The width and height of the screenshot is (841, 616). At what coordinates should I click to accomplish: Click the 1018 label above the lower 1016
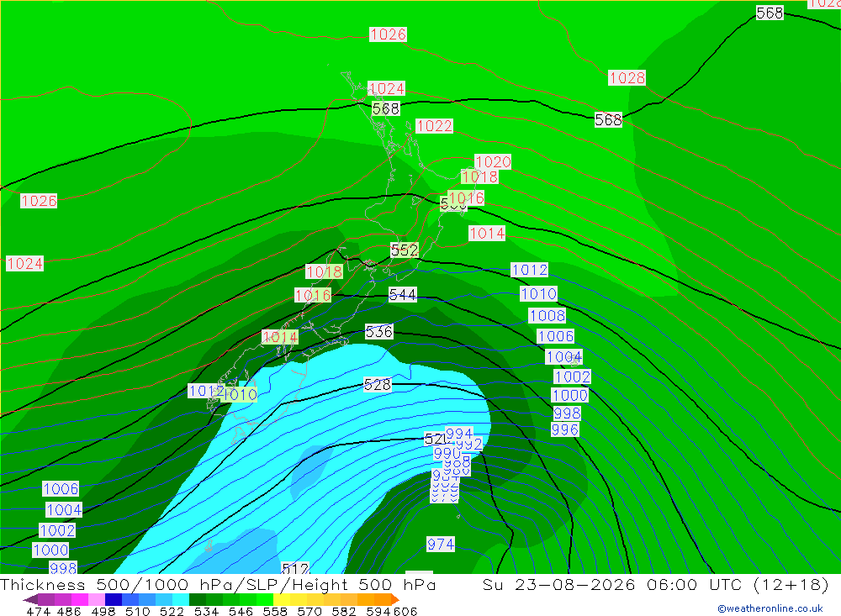click(324, 271)
